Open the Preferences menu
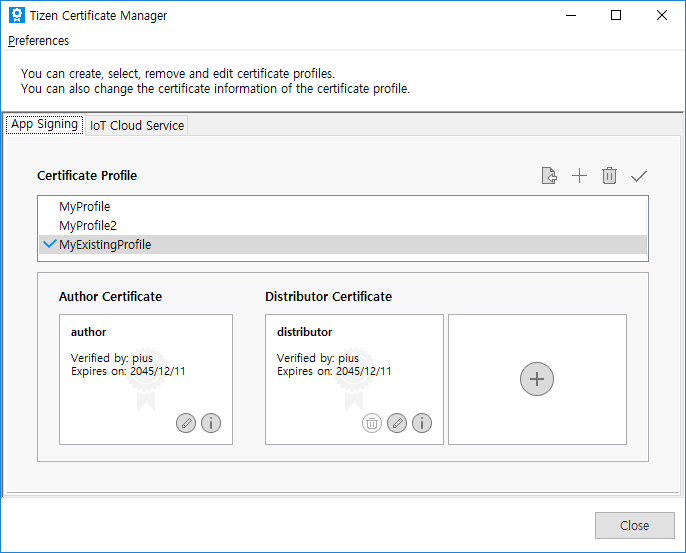 (39, 41)
